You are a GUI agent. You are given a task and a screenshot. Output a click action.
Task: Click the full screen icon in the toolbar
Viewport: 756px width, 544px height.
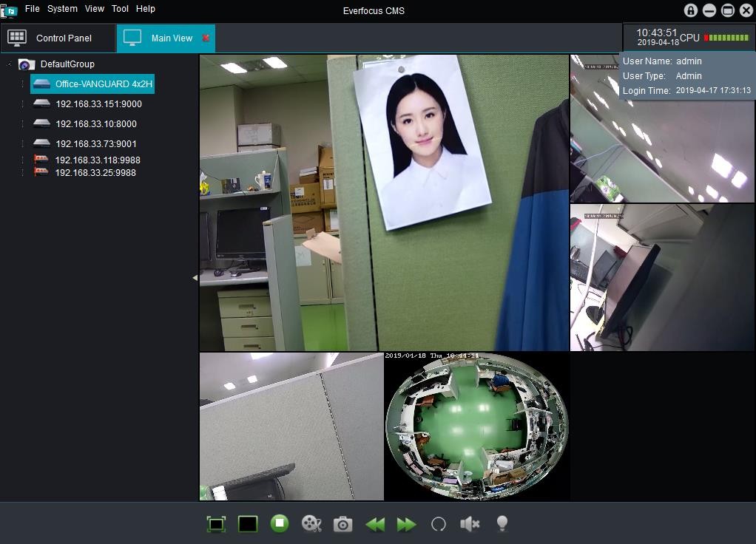click(x=216, y=524)
